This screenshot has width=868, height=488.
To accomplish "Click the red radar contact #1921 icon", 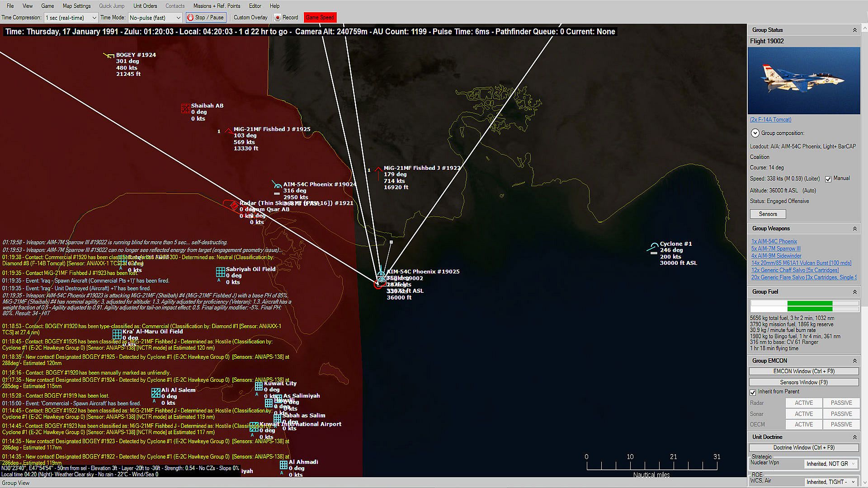I will click(233, 206).
